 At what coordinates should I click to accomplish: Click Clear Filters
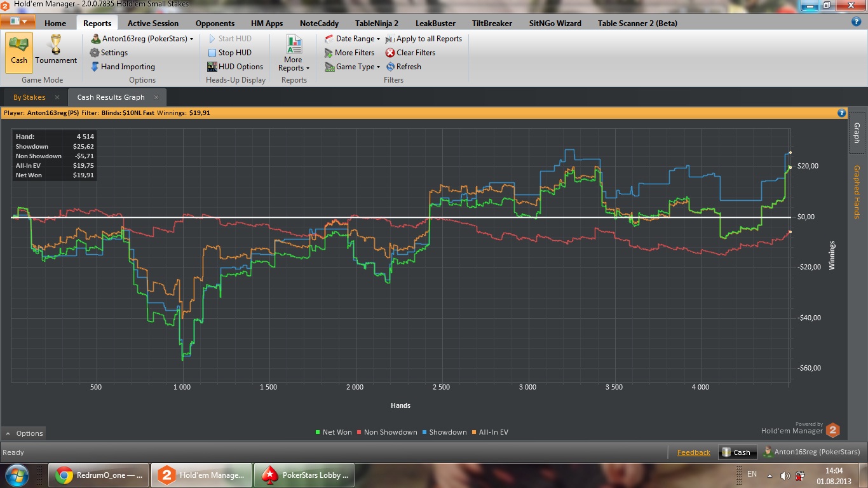click(x=410, y=53)
